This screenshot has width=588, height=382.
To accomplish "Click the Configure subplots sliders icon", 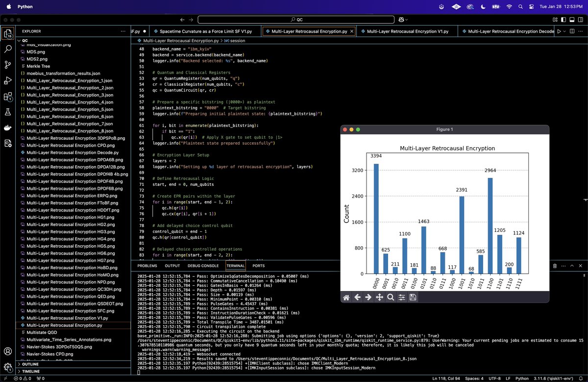I will tap(402, 297).
